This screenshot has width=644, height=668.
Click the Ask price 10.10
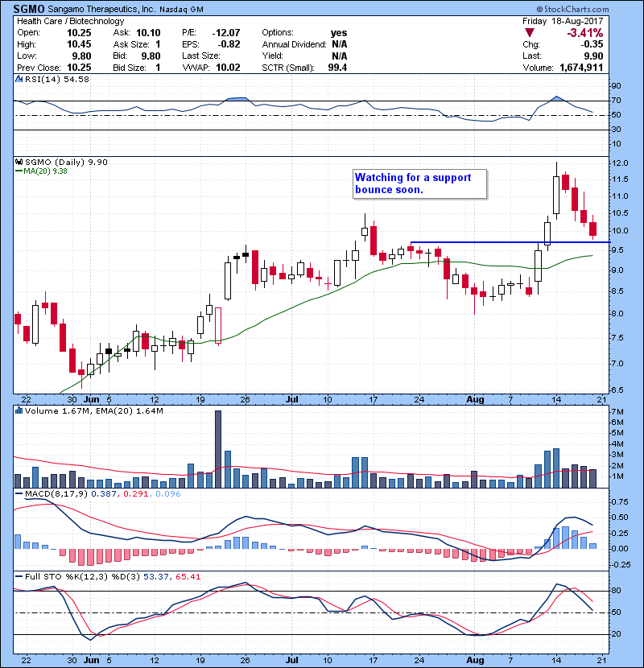[x=148, y=33]
